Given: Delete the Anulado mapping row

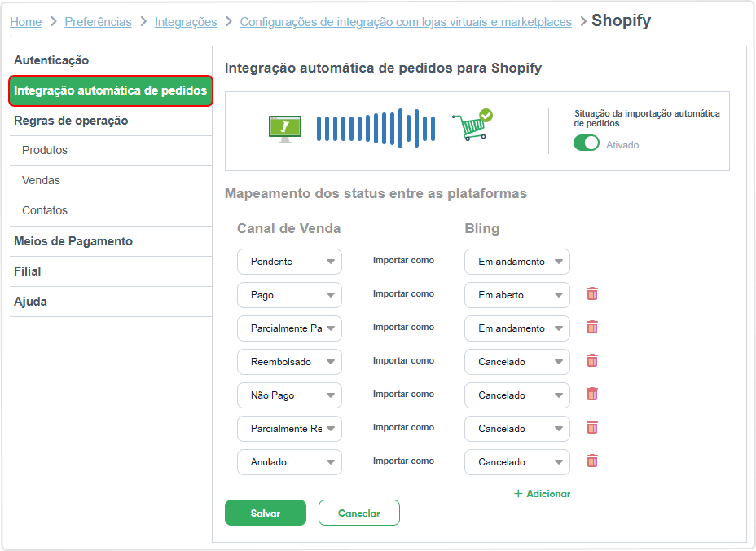Looking at the screenshot, I should 592,461.
